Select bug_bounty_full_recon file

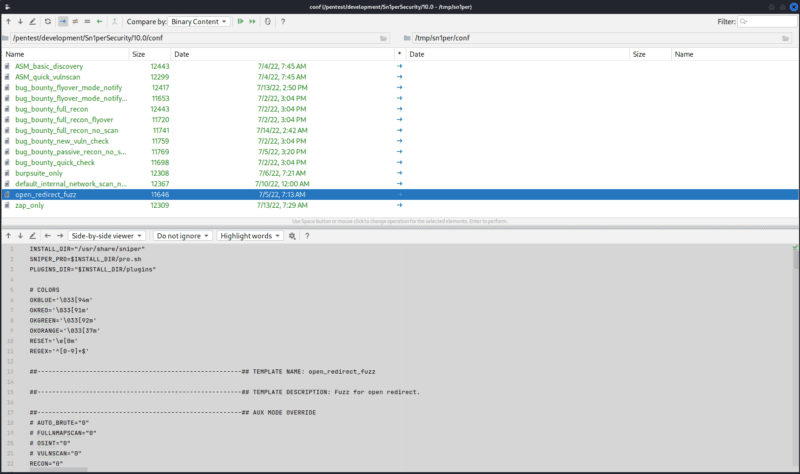point(400,109)
